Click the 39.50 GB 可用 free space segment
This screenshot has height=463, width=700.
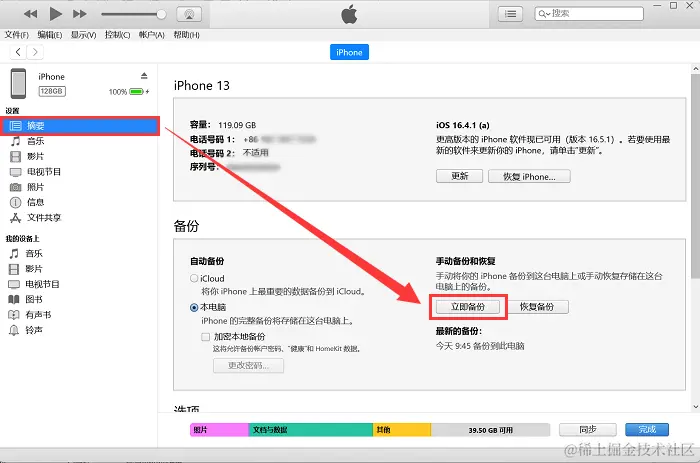[490, 430]
